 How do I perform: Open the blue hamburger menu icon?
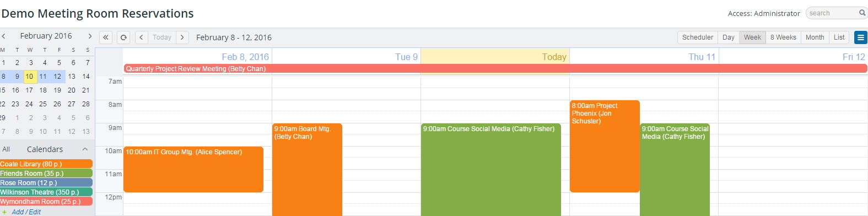860,37
